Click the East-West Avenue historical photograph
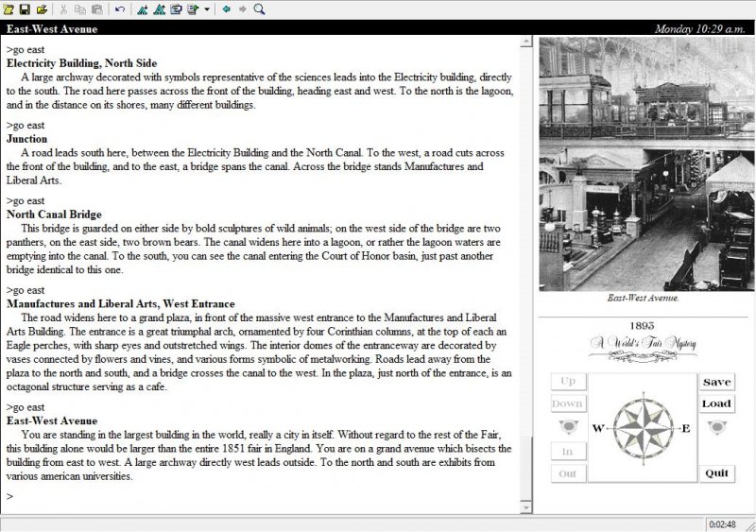756x532 pixels. tap(646, 164)
